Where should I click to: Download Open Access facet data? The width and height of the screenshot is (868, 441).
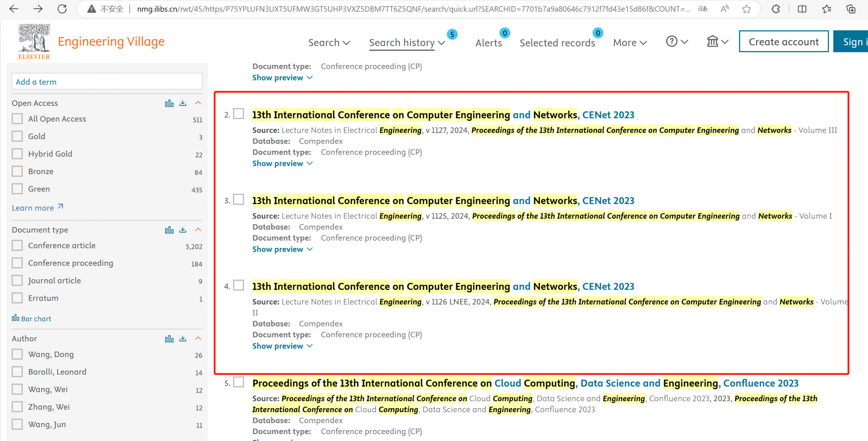click(x=183, y=103)
